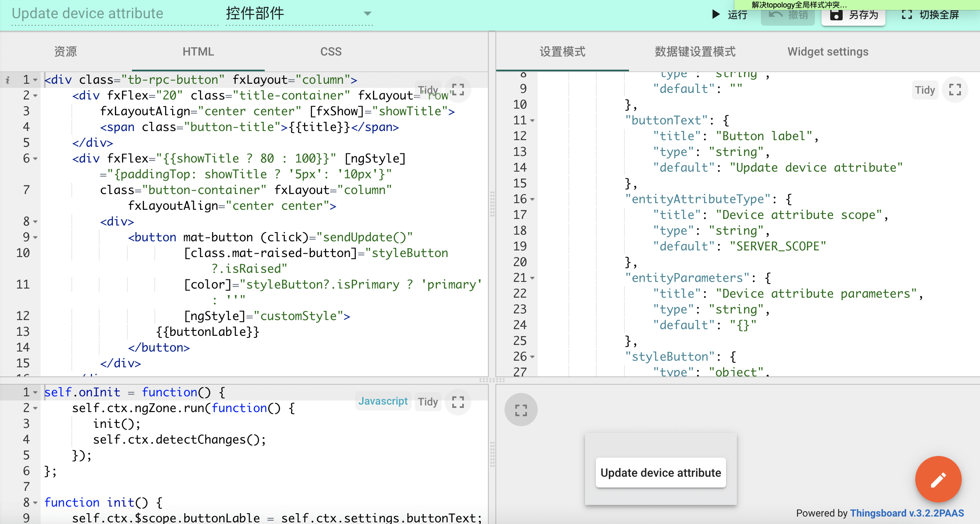Fold the buttonText block at line 11
This screenshot has height=524, width=980.
[532, 121]
